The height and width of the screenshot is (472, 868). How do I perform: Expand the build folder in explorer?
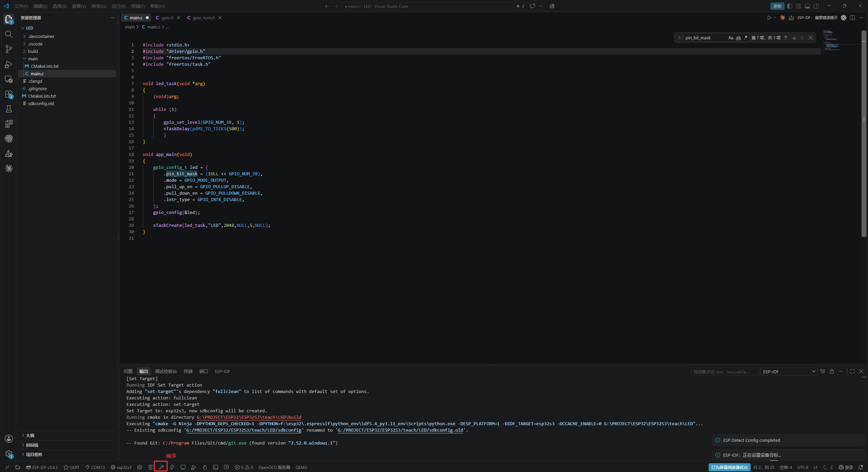point(67,51)
